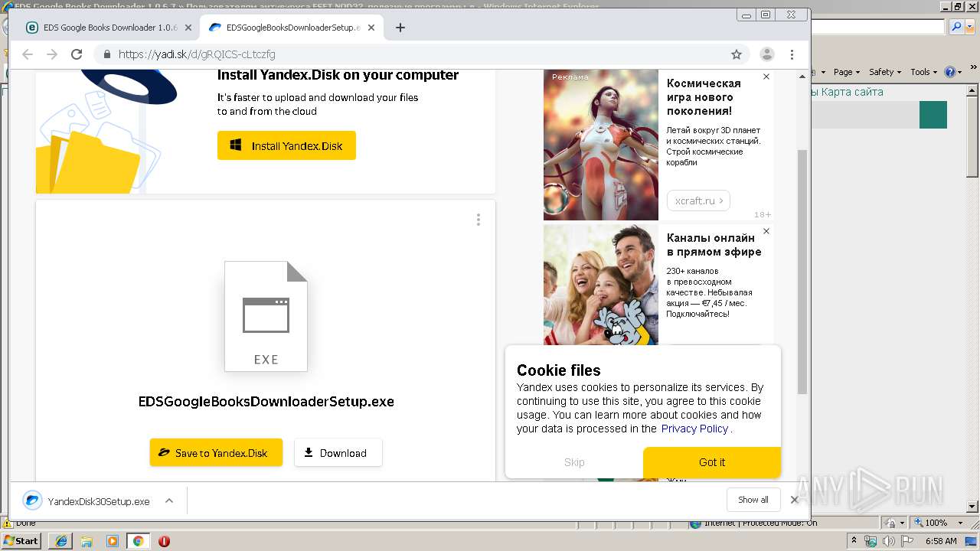Click Install Yandex.Disk button
This screenshot has height=551, width=980.
tap(286, 145)
